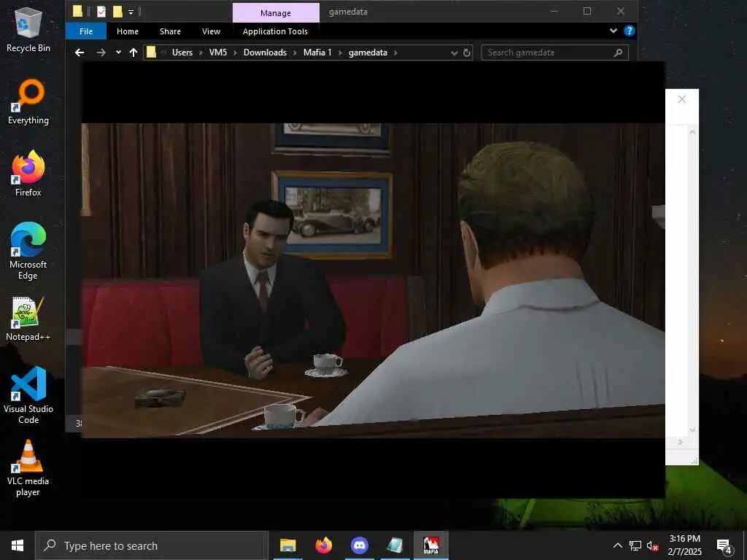The height and width of the screenshot is (560, 747).
Task: Go back in Explorer navigation
Action: (80, 52)
